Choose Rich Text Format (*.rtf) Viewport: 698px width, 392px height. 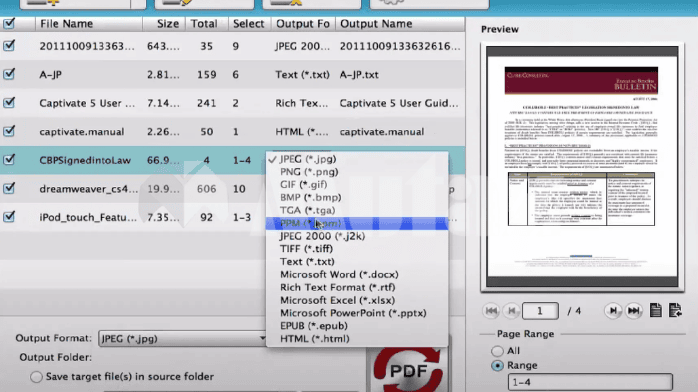coord(357,287)
